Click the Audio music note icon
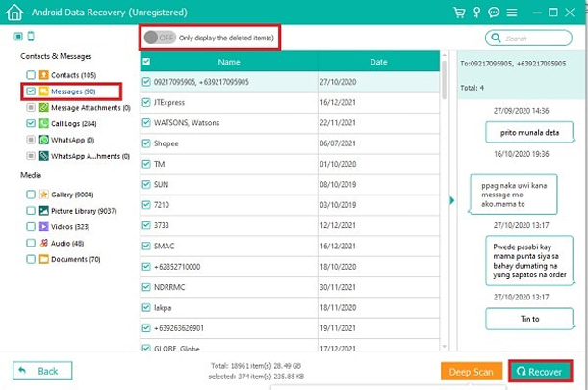The height and width of the screenshot is (390, 588). tap(44, 243)
